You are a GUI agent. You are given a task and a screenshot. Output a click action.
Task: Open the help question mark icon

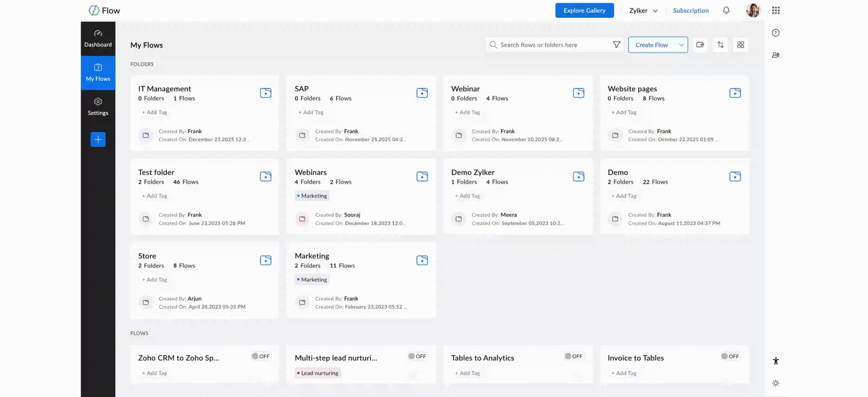click(x=775, y=33)
